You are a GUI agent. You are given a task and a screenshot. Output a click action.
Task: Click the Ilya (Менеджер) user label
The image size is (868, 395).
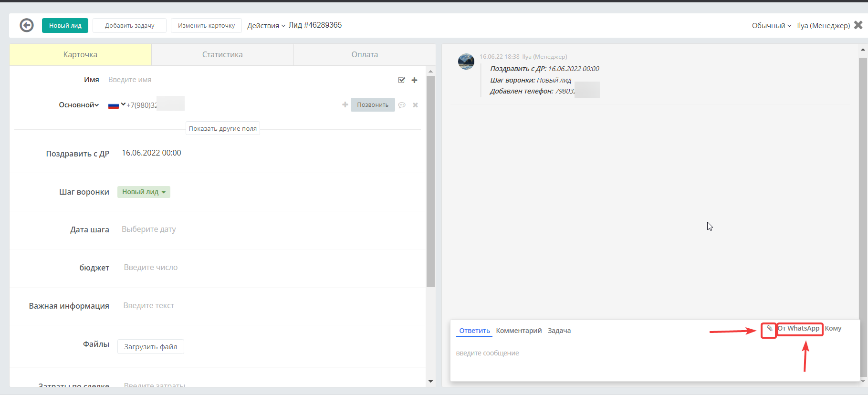click(x=823, y=25)
